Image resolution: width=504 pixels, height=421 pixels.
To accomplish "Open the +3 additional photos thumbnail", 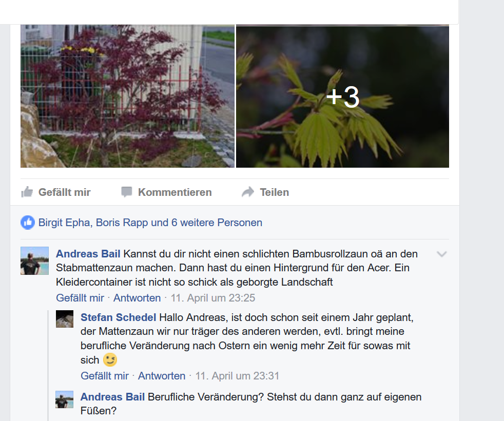I will 343,96.
